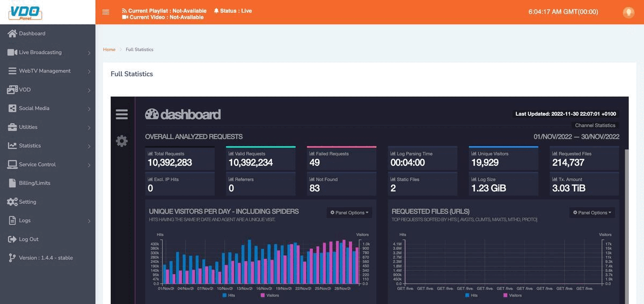The height and width of the screenshot is (304, 644).
Task: Click the Tx. Amount 3.03 TiB value
Action: (x=569, y=188)
